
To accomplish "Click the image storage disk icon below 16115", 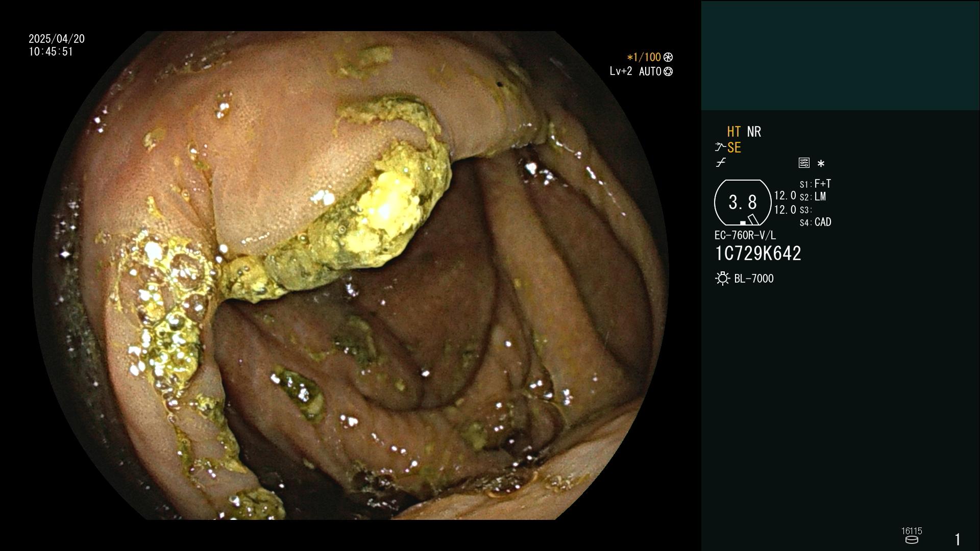I will pos(912,540).
